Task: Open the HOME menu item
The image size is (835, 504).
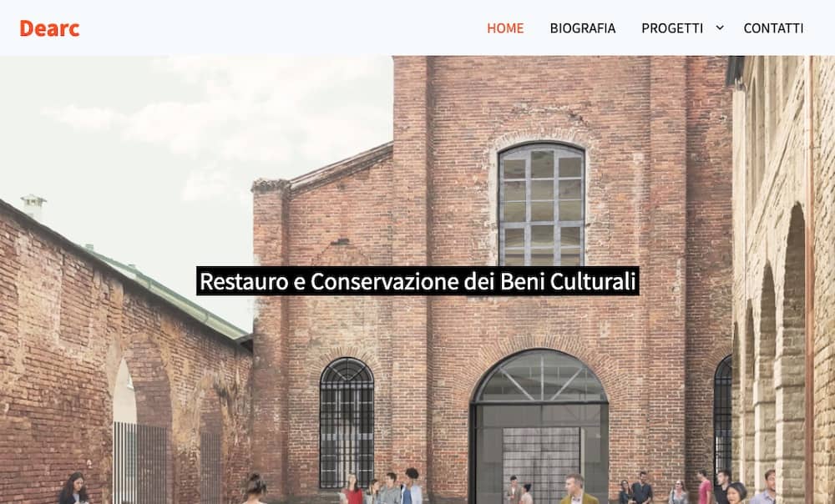Action: (x=505, y=28)
